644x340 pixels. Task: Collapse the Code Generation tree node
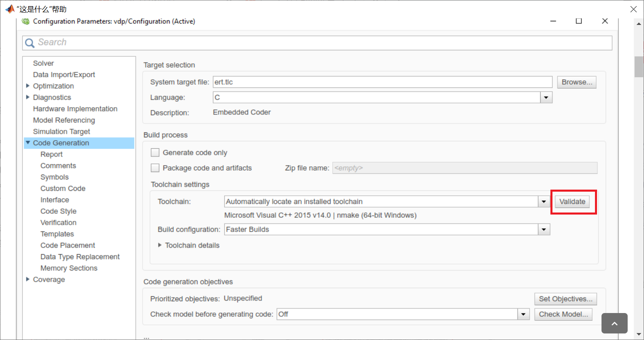(x=28, y=143)
